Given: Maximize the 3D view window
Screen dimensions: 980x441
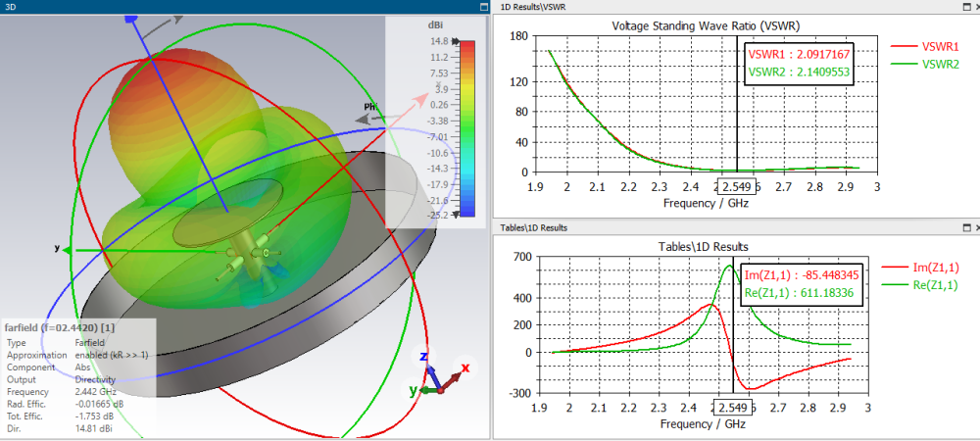Looking at the screenshot, I should 483,6.
